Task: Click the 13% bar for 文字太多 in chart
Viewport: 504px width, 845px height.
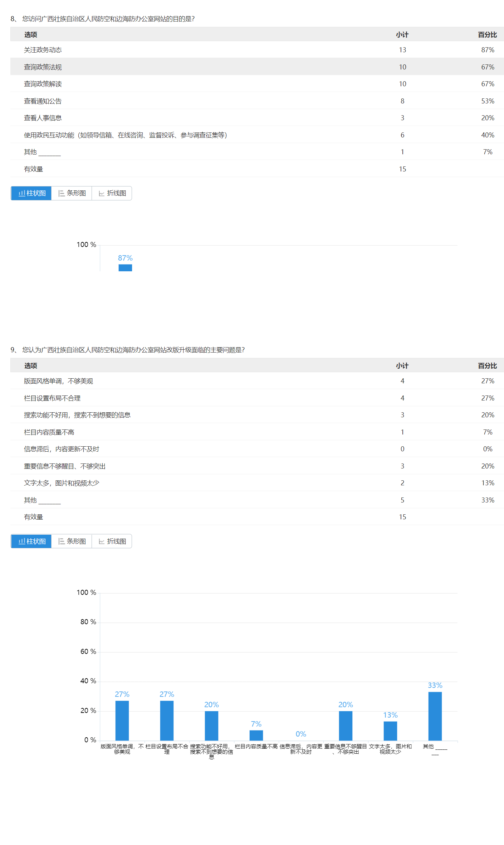Action: (x=390, y=731)
